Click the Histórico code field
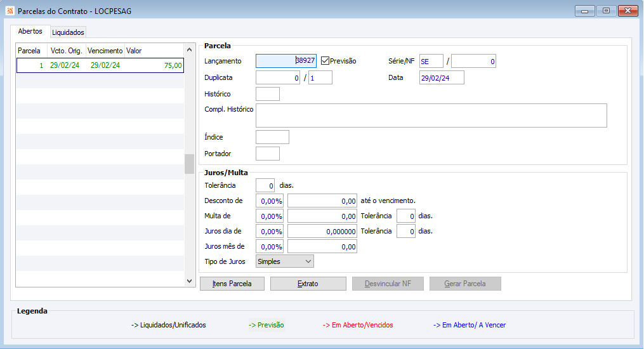The height and width of the screenshot is (349, 644). [x=268, y=94]
